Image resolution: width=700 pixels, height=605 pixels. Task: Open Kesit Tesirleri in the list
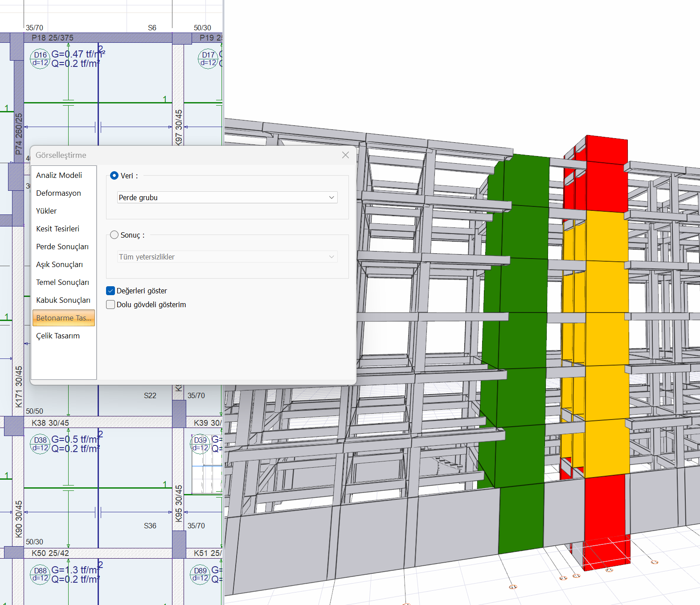(x=57, y=229)
